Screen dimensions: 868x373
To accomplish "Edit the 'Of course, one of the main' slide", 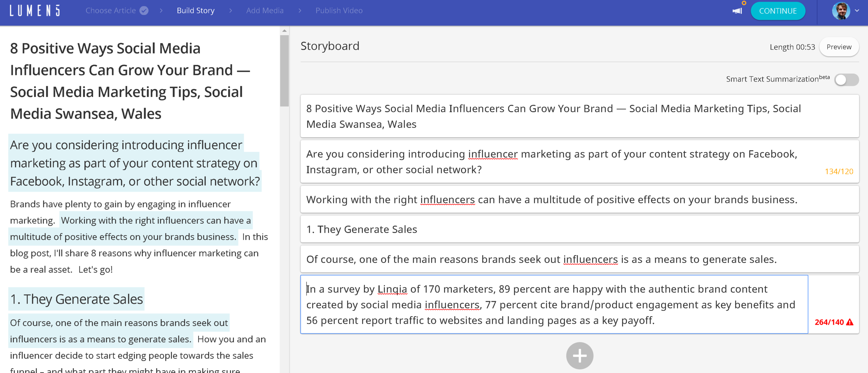I will [579, 259].
